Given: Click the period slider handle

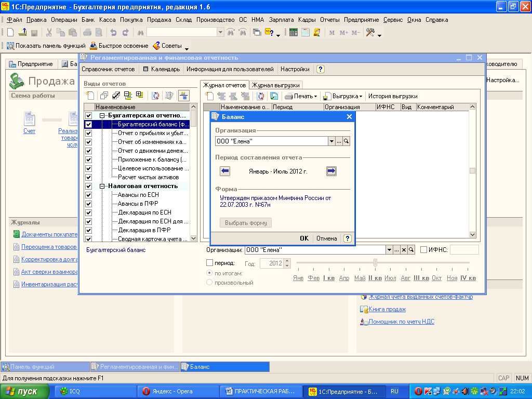Looking at the screenshot, I should [x=375, y=262].
